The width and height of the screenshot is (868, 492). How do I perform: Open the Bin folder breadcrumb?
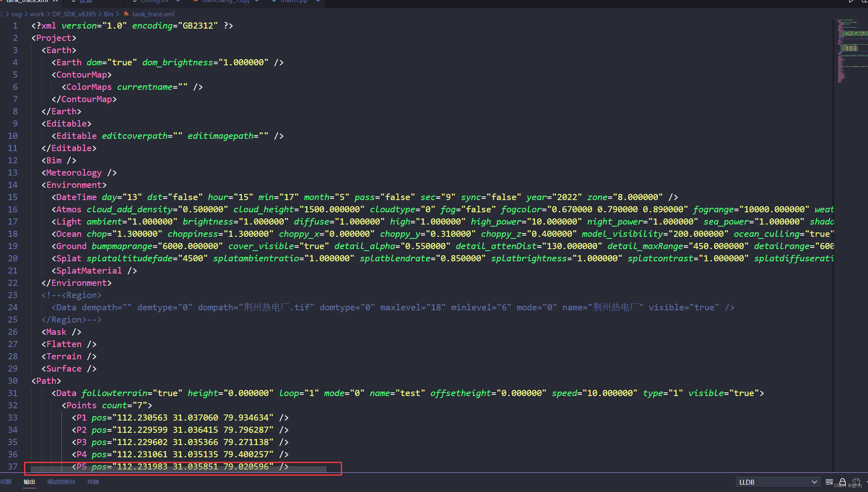108,14
